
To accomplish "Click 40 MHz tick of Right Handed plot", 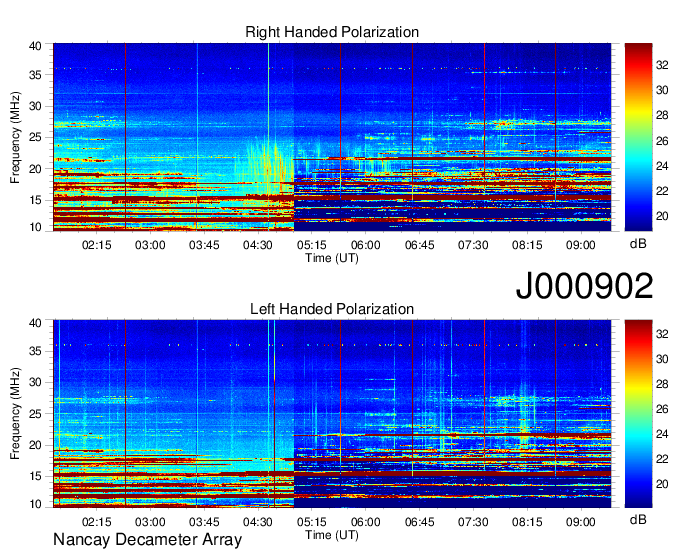I will [35, 46].
